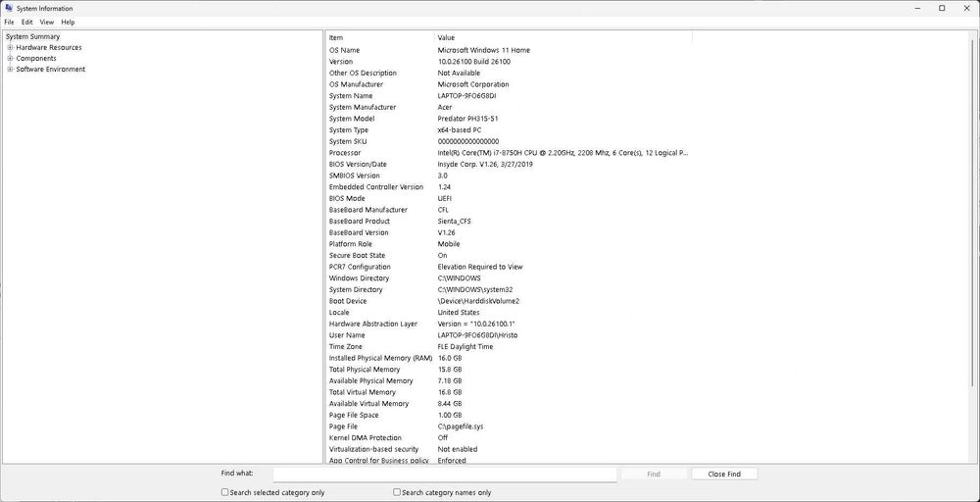Screen dimensions: 980x502
Task: Click the Predator PH315-51 value
Action: click(467, 119)
